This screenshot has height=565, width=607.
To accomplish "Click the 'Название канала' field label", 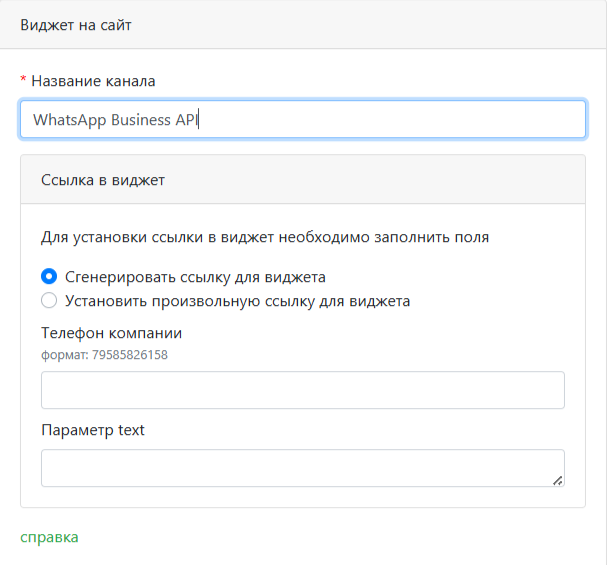I will click(93, 80).
